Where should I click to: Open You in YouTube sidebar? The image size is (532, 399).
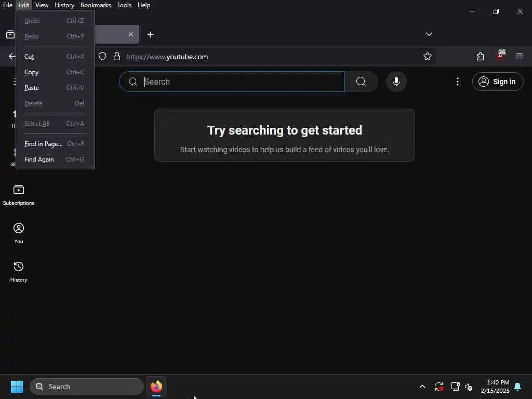click(x=19, y=233)
